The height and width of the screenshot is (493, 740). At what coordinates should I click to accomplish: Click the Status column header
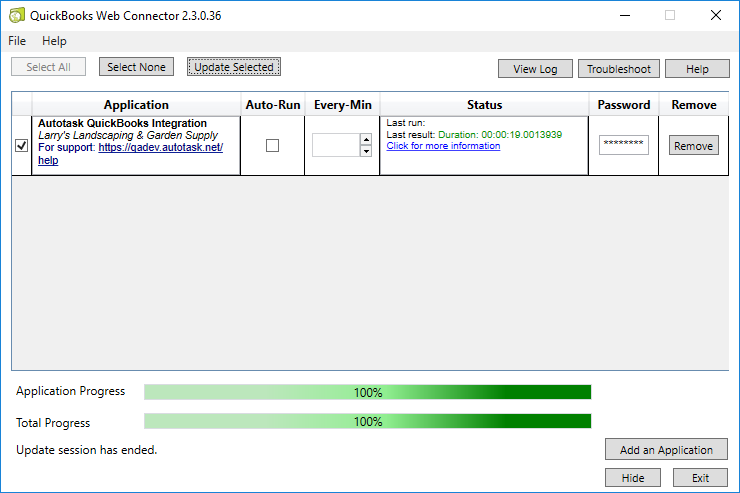pyautogui.click(x=484, y=105)
